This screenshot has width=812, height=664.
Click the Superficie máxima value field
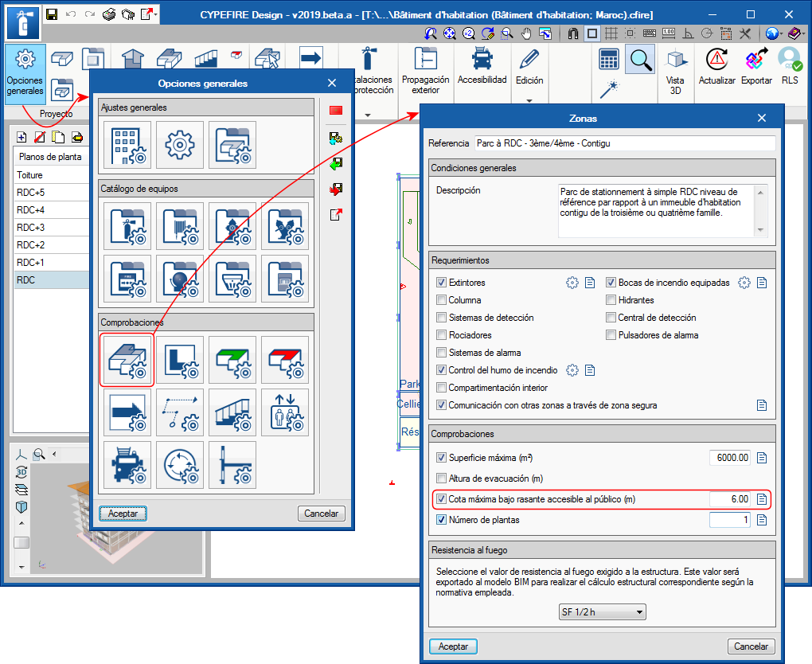tap(730, 458)
